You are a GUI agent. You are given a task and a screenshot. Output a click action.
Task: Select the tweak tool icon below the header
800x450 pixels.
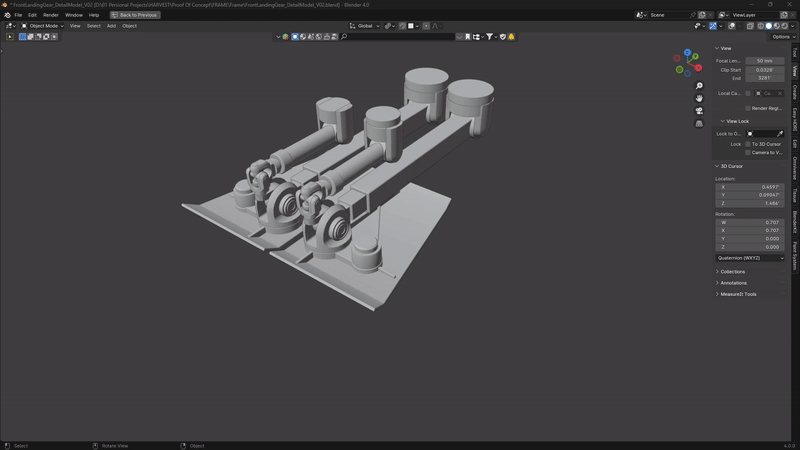(10, 37)
